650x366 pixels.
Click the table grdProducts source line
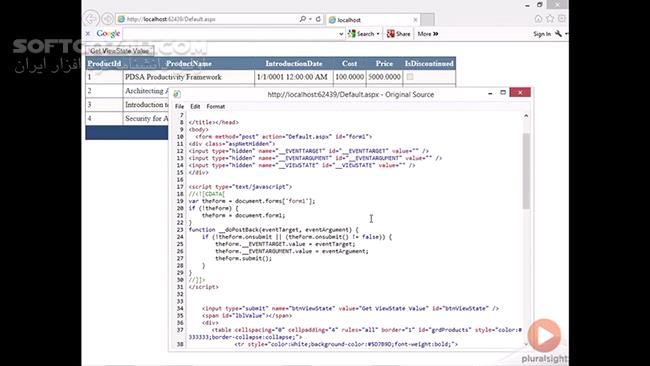click(x=355, y=333)
